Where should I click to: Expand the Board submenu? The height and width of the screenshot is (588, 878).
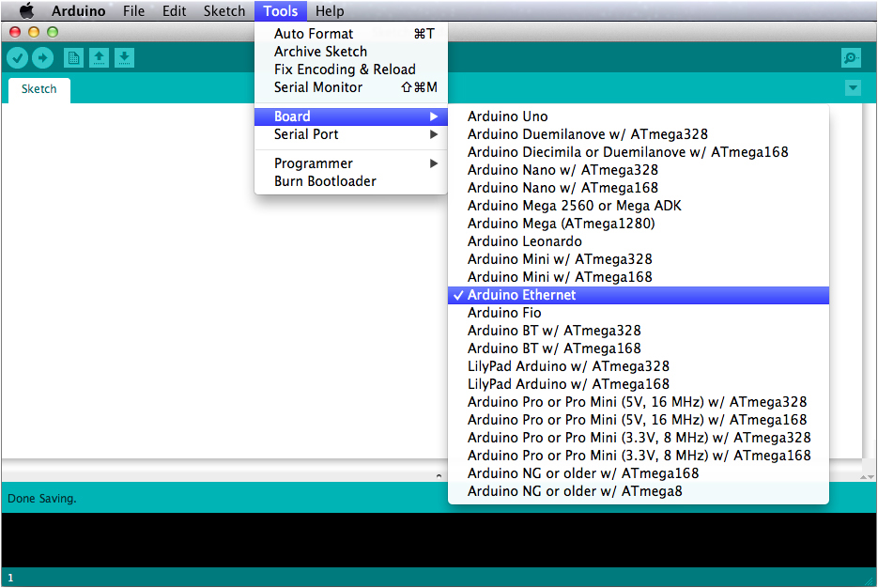click(x=351, y=116)
